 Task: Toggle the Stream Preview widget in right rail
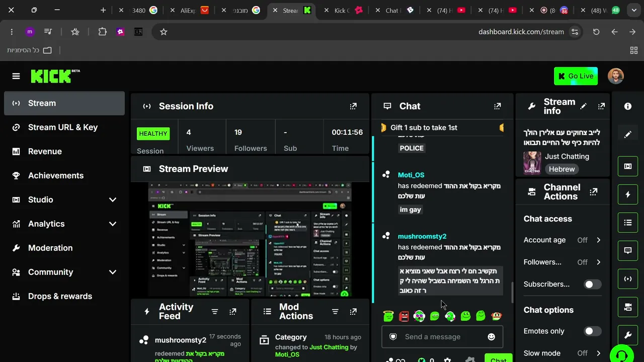click(x=628, y=166)
